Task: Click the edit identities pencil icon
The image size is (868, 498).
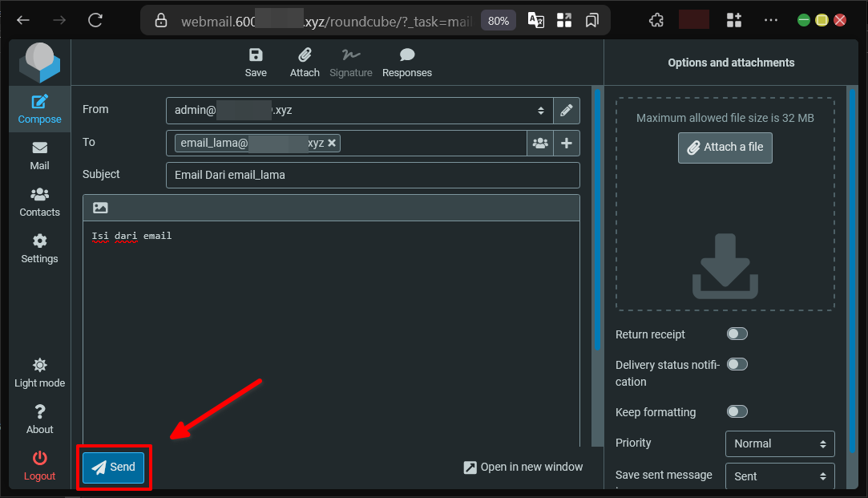Action: point(567,110)
